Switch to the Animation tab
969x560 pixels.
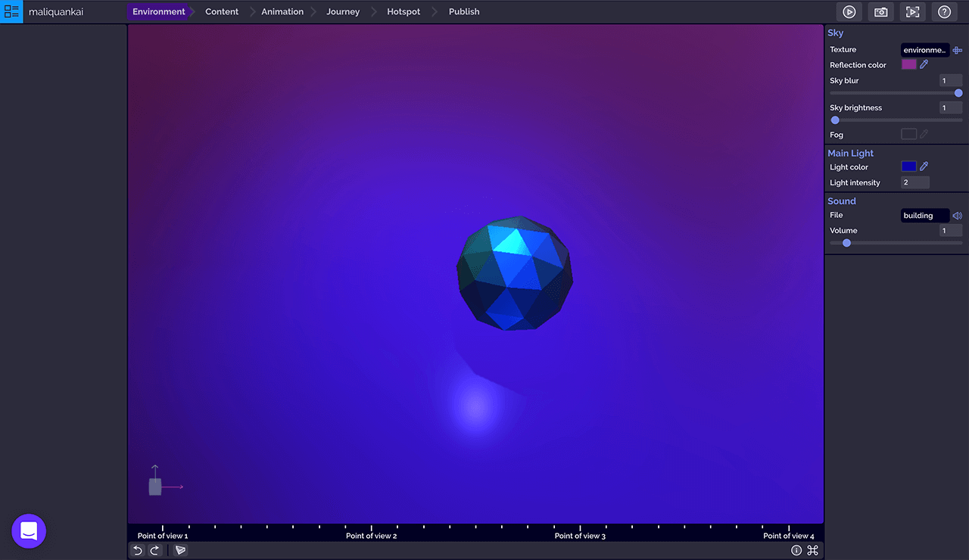tap(282, 12)
